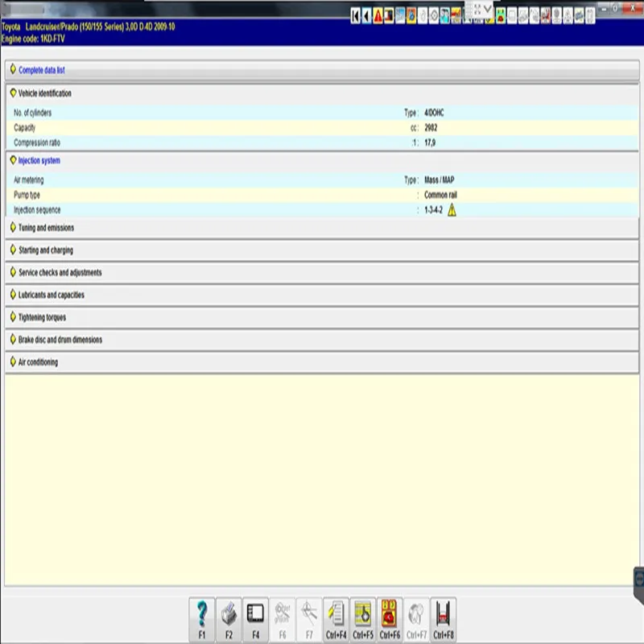
Task: Click the Engine code: 1KD-FTV header text
Action: coord(33,39)
